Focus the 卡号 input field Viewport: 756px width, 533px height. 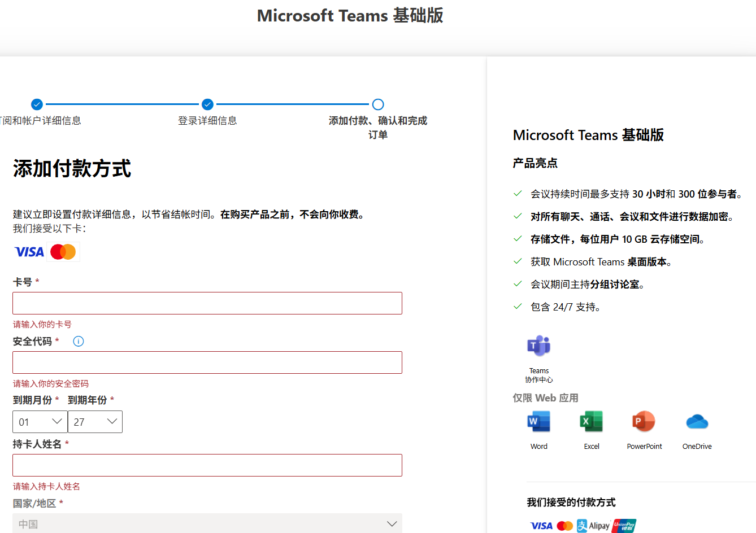(x=207, y=303)
